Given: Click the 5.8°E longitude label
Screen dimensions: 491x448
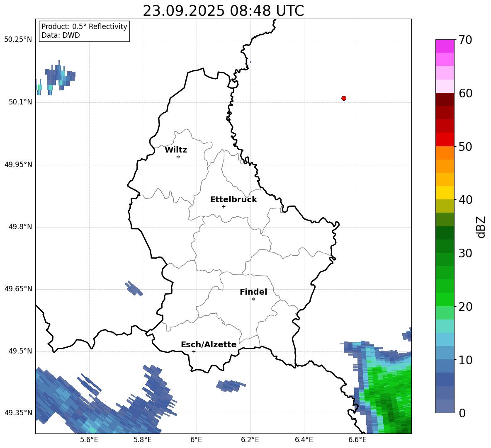Looking at the screenshot, I should 143,440.
